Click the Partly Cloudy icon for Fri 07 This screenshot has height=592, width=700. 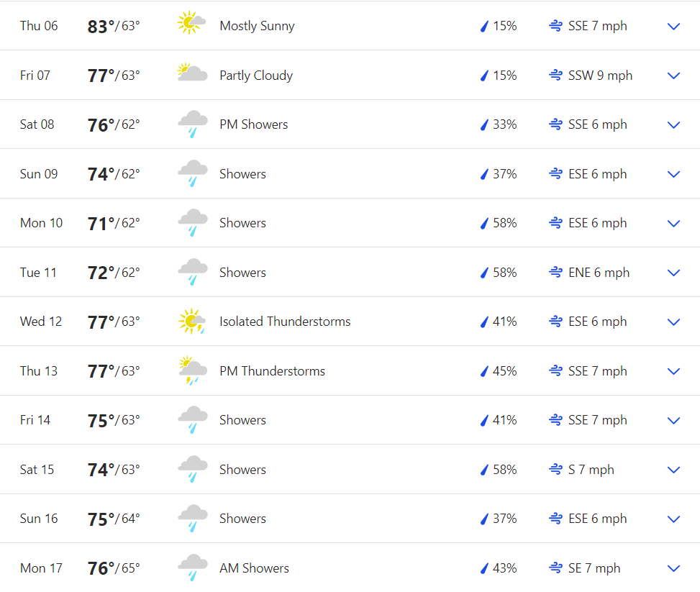tap(192, 73)
